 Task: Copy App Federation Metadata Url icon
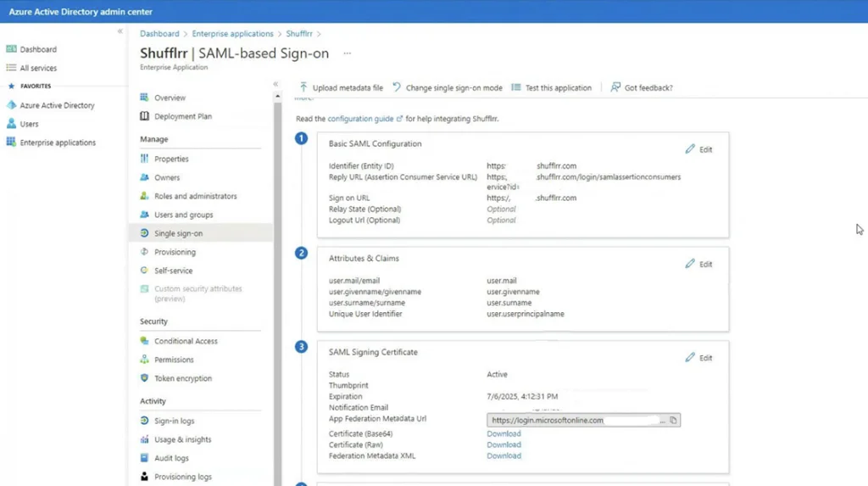coord(673,420)
